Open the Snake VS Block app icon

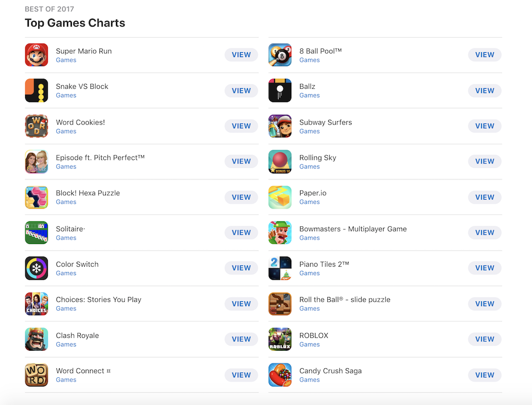[x=36, y=90]
